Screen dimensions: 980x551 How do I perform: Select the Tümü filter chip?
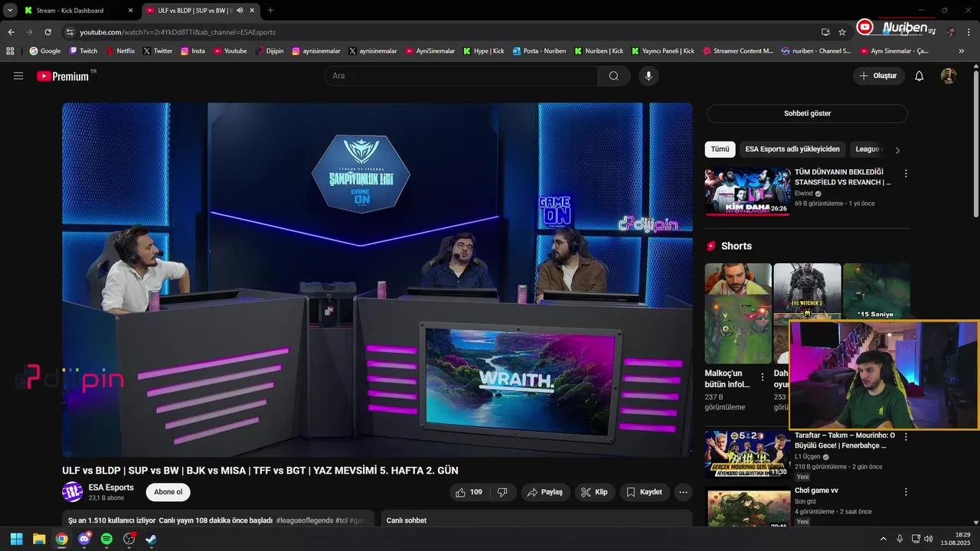pos(720,149)
